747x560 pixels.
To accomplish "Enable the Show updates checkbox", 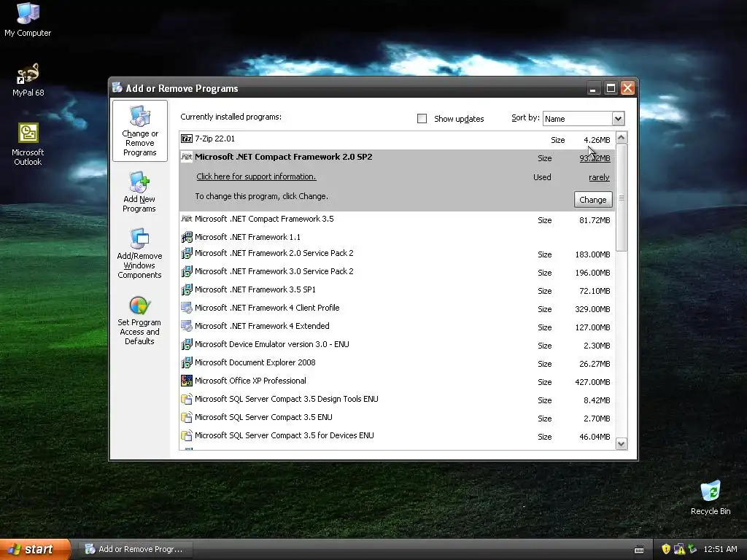I will click(x=422, y=119).
